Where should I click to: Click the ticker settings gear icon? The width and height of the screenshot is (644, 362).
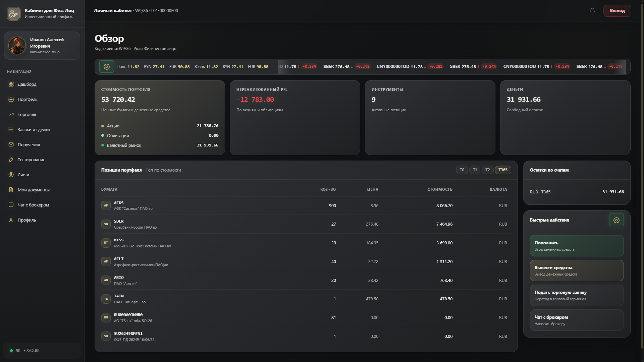pos(107,67)
